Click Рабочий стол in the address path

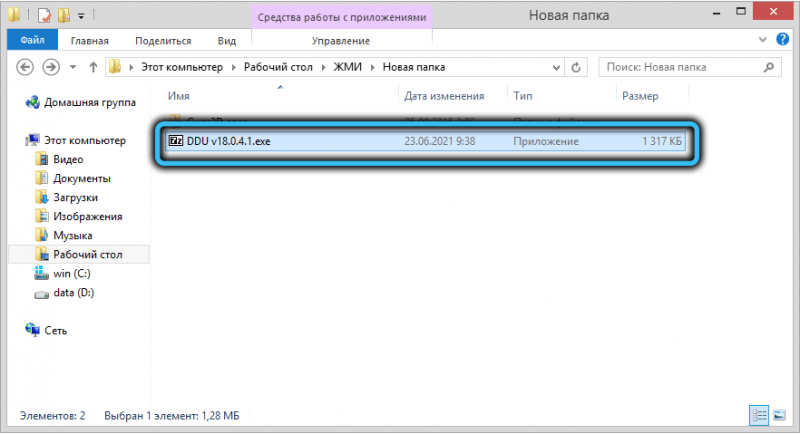click(278, 67)
